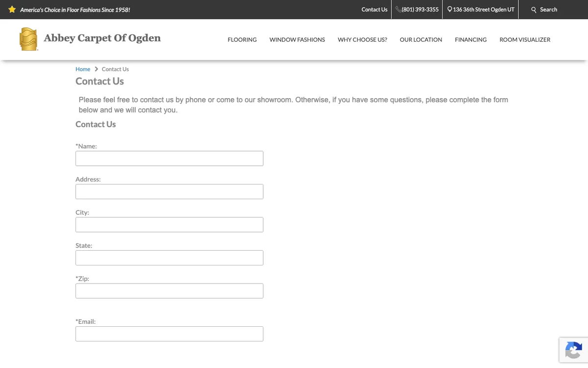588x368 pixels.
Task: Go to Our Location page
Action: (x=421, y=40)
